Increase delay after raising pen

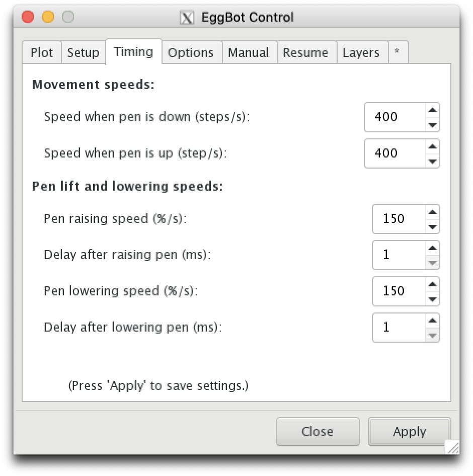pyautogui.click(x=433, y=248)
